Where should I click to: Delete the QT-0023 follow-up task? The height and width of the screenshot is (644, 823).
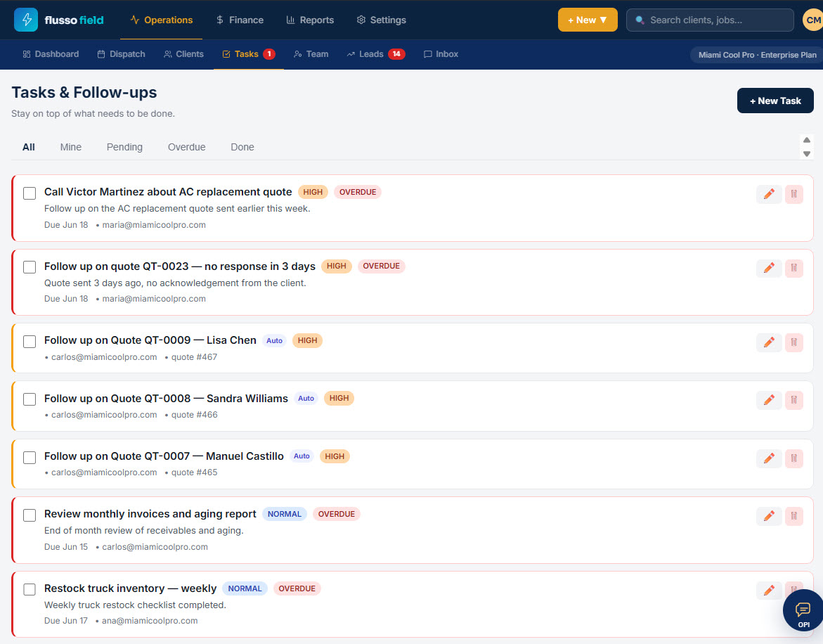[x=793, y=268]
